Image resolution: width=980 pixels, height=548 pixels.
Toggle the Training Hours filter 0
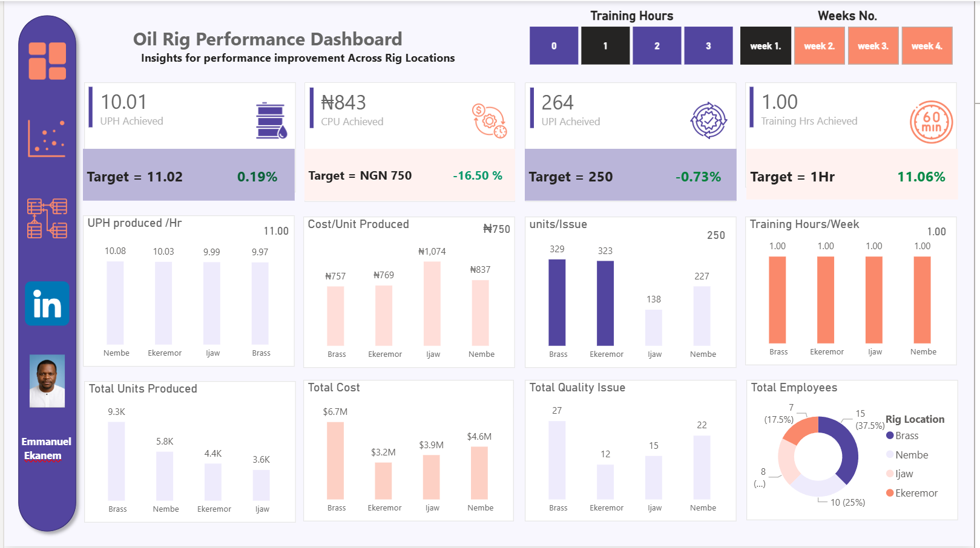coord(553,45)
